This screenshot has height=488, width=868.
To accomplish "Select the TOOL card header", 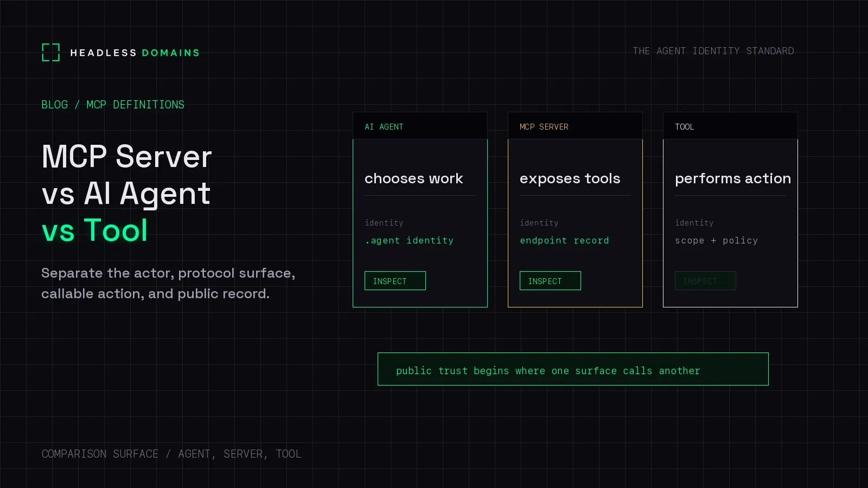I will tap(730, 126).
